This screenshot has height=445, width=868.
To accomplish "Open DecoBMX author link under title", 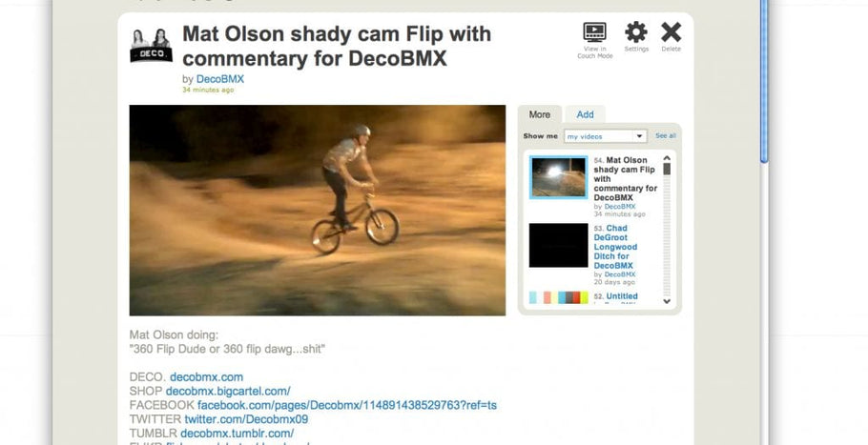I will [219, 79].
